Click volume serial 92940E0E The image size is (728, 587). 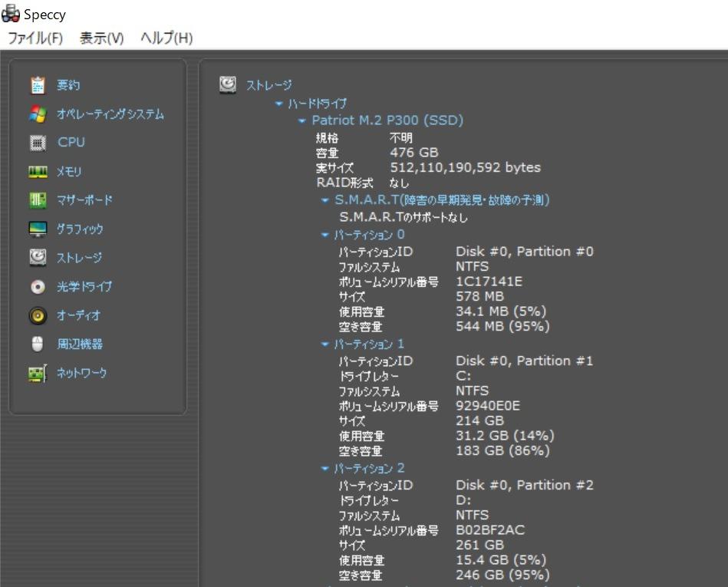487,405
